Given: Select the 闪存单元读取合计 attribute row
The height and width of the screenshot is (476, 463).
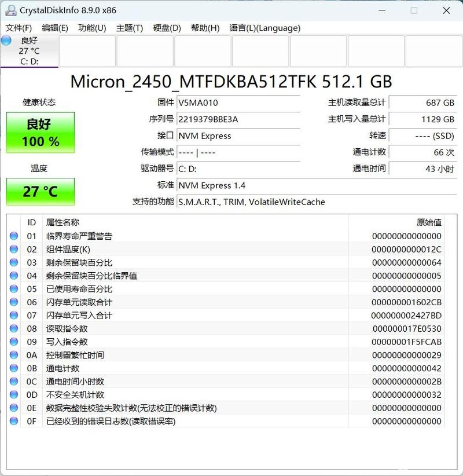Looking at the screenshot, I should coord(226,302).
